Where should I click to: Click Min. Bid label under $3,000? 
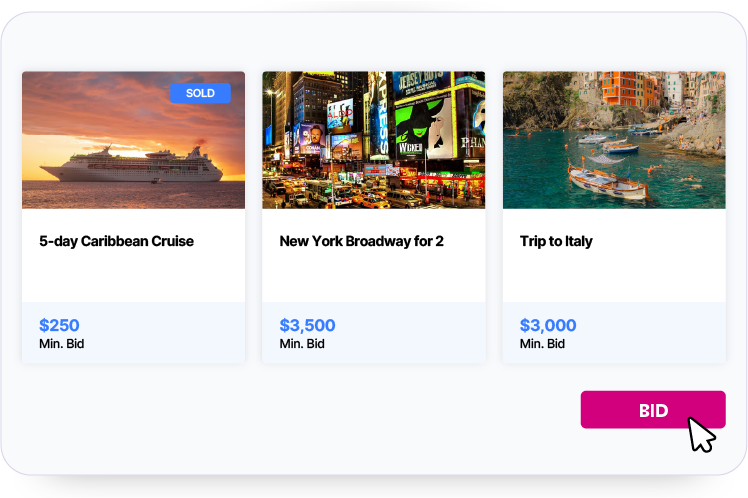(x=542, y=344)
